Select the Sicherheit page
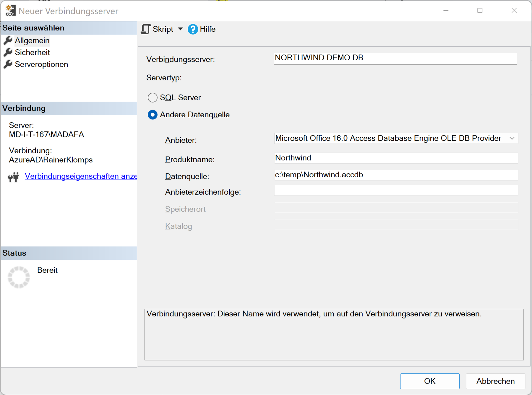The width and height of the screenshot is (532, 395). 33,52
